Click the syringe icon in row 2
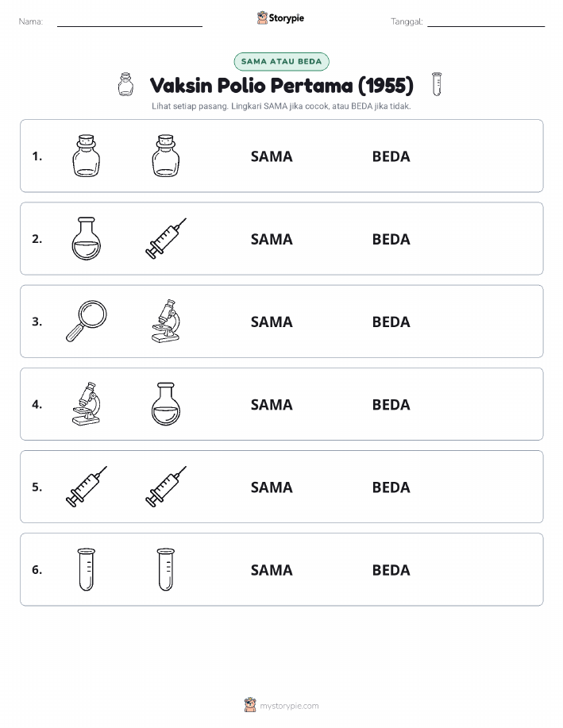The height and width of the screenshot is (728, 563). coord(166,239)
